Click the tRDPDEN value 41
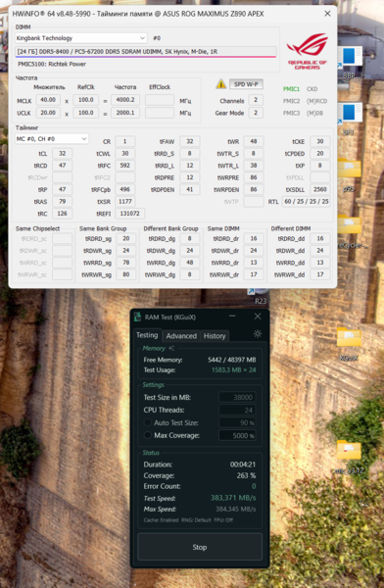Screen dimensions: 384x588 tap(190, 189)
